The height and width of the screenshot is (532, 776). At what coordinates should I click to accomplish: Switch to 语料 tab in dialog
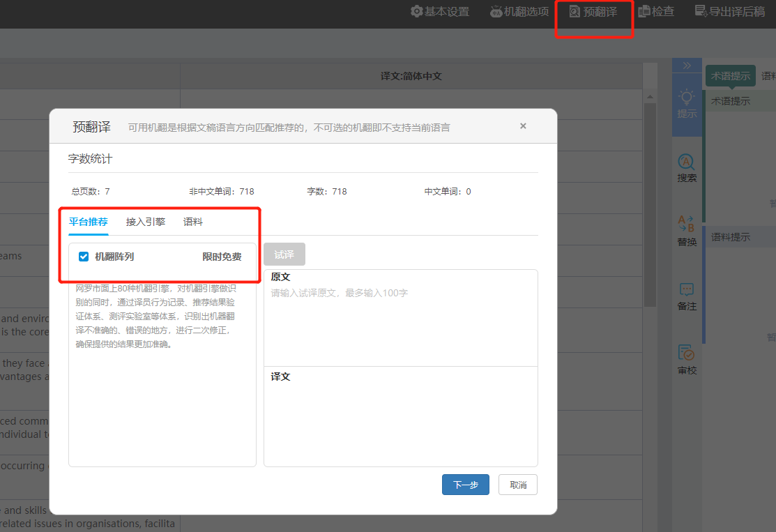point(193,222)
